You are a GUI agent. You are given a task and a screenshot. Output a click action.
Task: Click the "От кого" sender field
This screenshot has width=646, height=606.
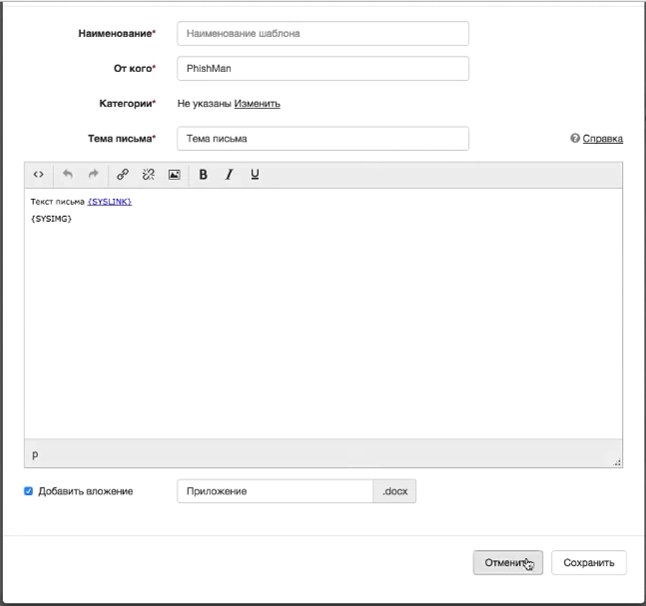click(322, 68)
